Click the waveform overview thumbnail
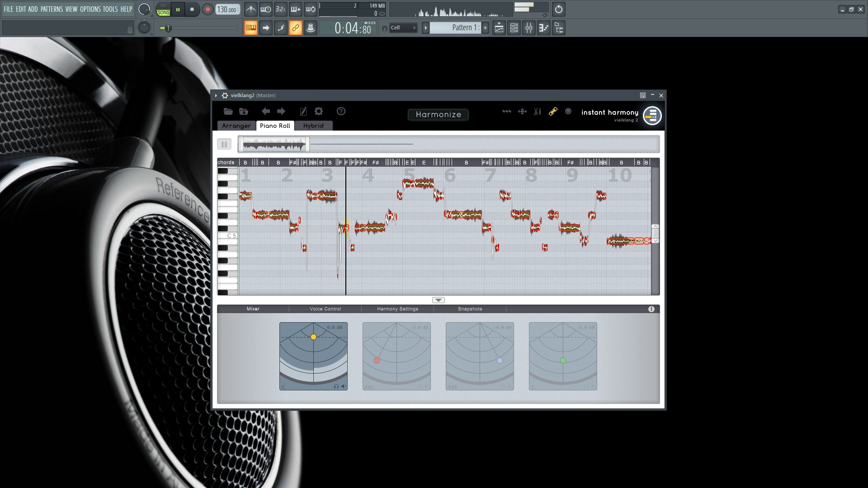Image resolution: width=868 pixels, height=488 pixels. (x=274, y=144)
